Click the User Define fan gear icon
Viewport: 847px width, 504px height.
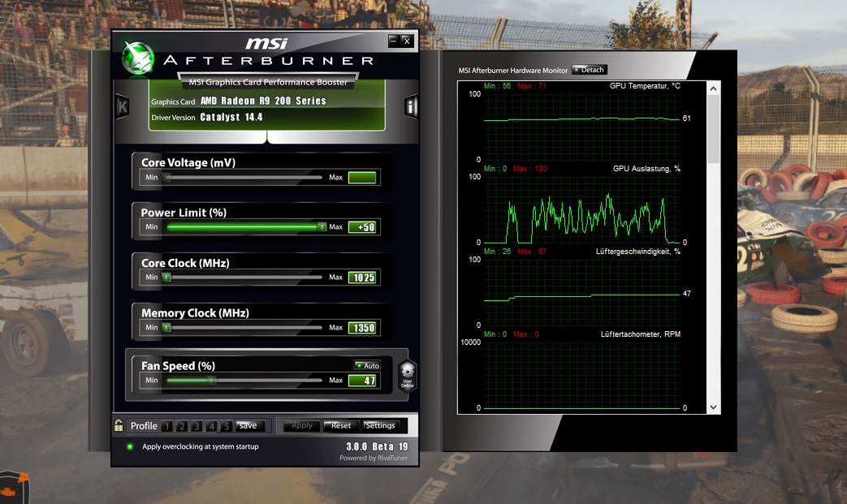(x=408, y=375)
